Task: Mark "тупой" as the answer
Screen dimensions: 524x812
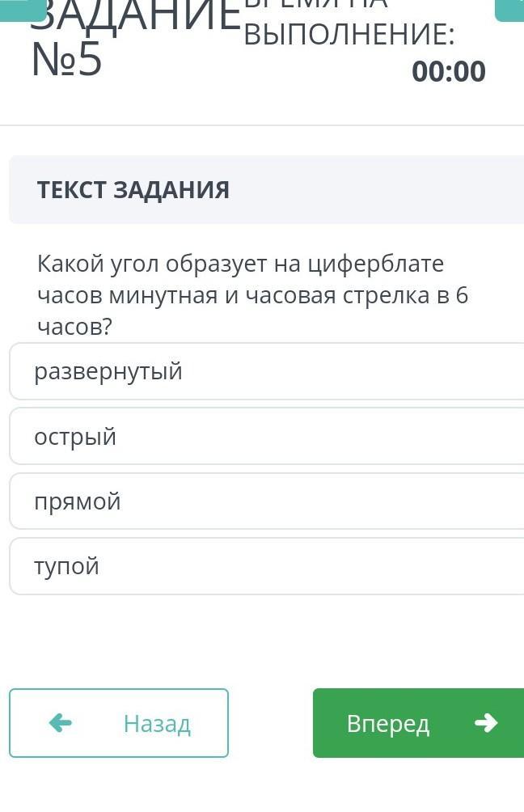Action: point(267,566)
